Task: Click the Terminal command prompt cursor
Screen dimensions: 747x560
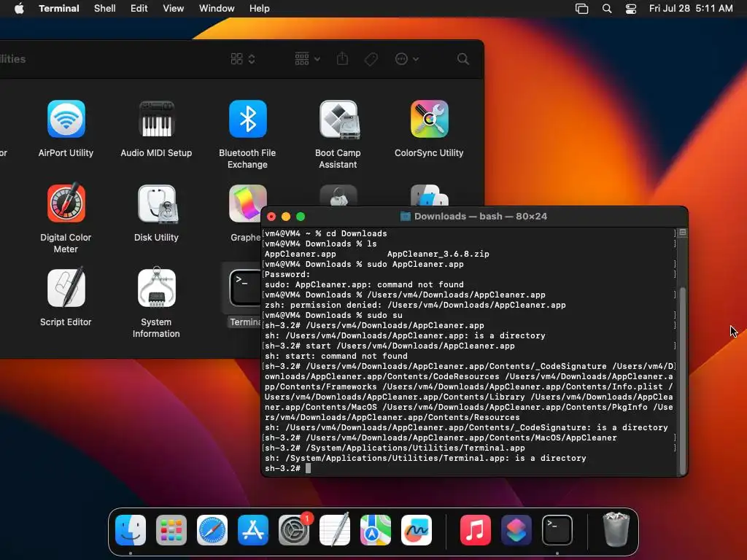Action: click(309, 469)
